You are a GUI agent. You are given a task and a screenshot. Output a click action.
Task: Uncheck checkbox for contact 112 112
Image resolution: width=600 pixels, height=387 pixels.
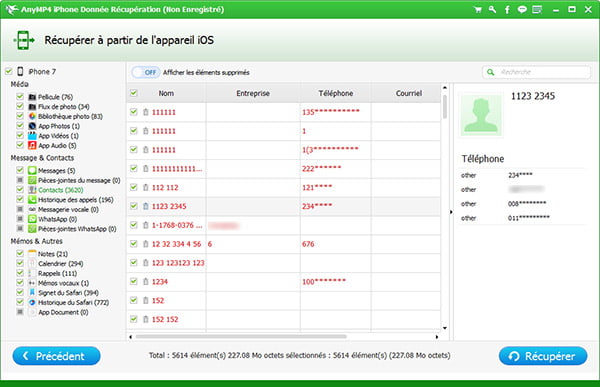[x=134, y=187]
